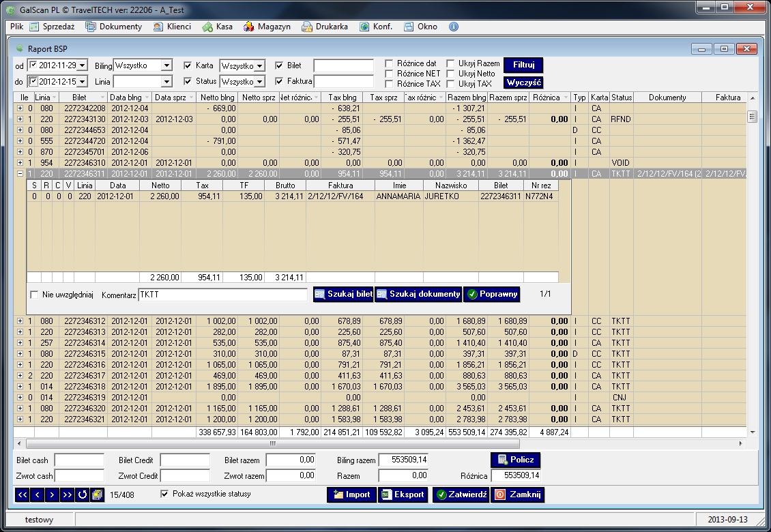771x532 pixels.
Task: Go to last page with double-arrow icon
Action: [x=68, y=494]
